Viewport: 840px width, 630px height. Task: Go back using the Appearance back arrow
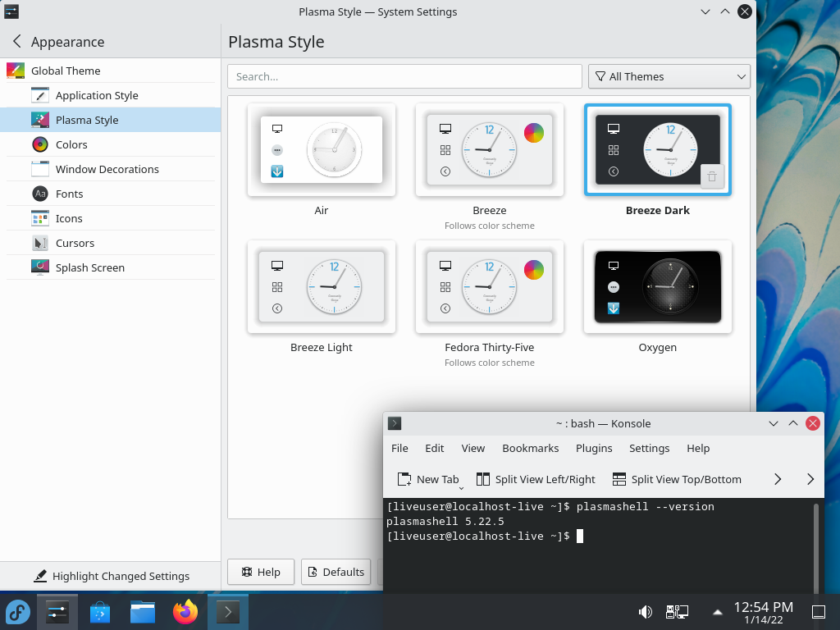tap(17, 41)
